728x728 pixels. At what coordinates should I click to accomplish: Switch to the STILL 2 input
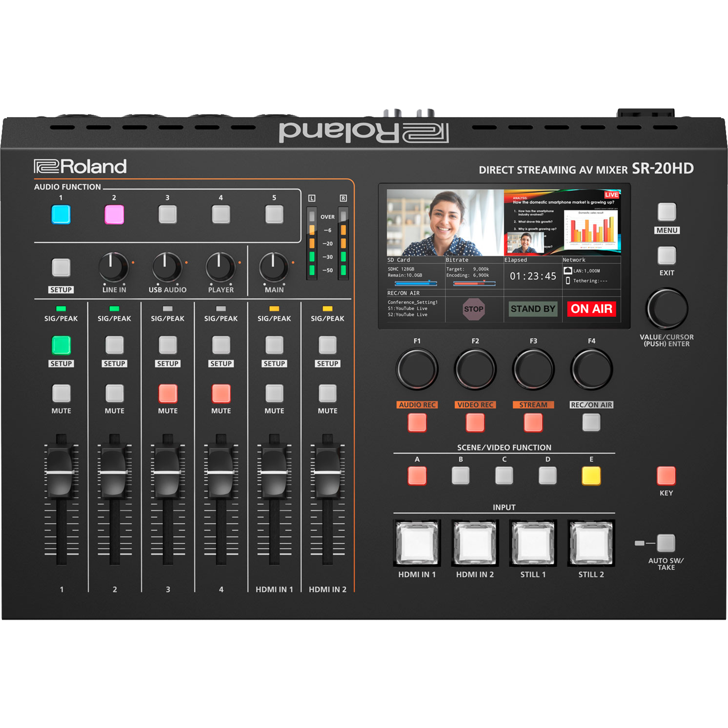coord(591,543)
